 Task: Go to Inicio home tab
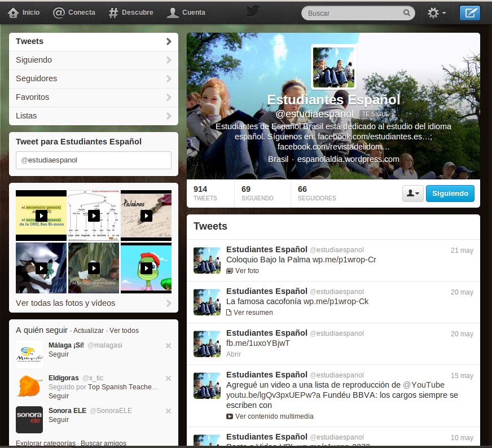tap(24, 12)
